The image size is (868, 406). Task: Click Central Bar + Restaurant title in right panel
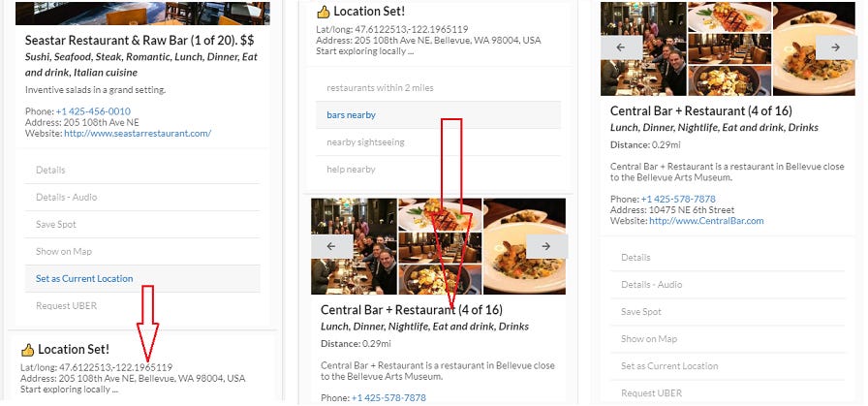pyautogui.click(x=700, y=110)
